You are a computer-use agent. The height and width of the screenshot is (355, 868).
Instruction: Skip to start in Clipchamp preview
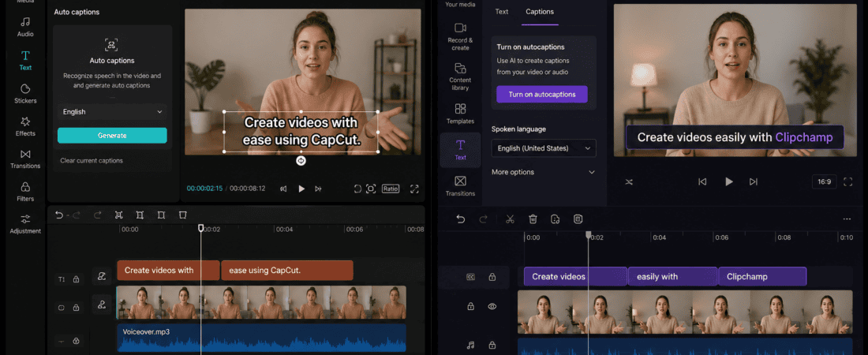click(702, 181)
